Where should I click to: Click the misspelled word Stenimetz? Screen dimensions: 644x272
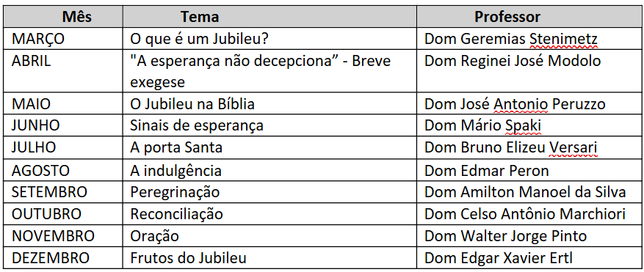point(563,39)
